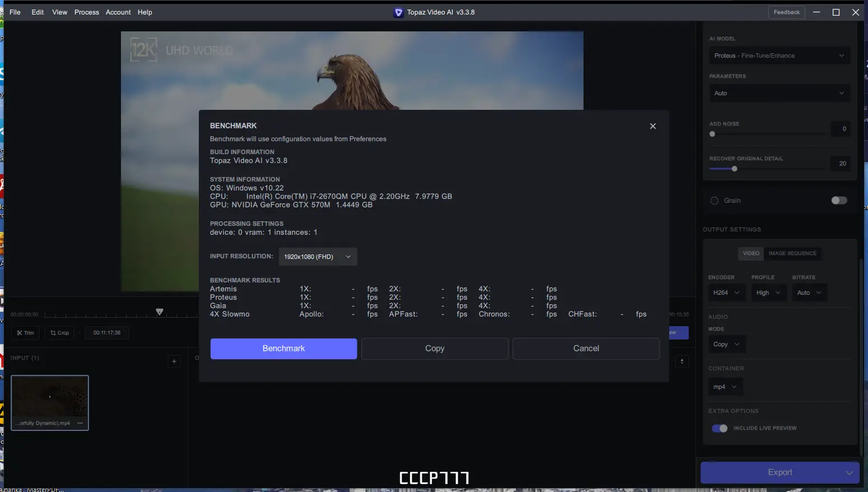This screenshot has width=868, height=492.
Task: Add a new input with the plus icon
Action: (174, 361)
